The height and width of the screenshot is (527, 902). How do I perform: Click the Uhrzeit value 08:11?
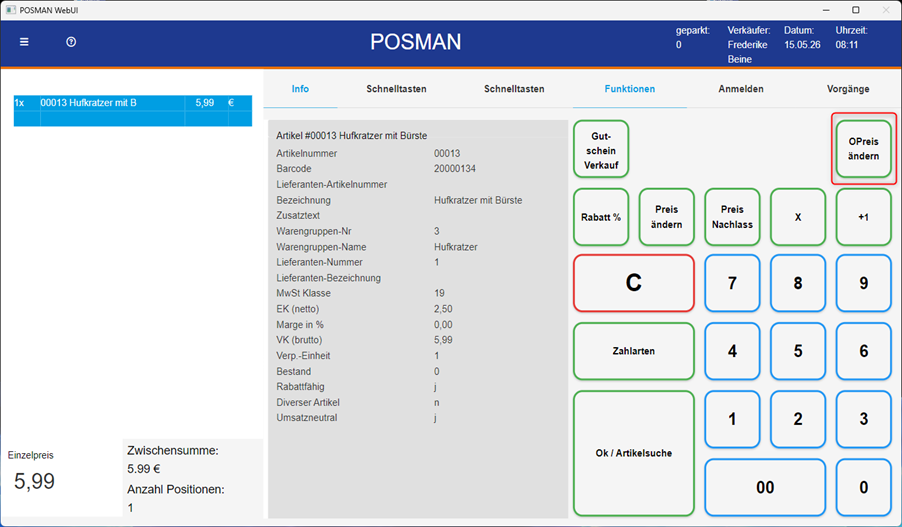coord(847,45)
